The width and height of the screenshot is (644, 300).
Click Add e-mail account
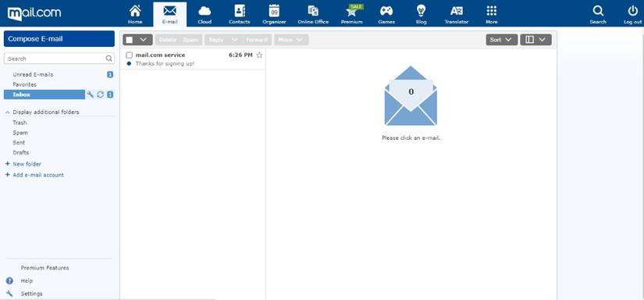(x=34, y=175)
